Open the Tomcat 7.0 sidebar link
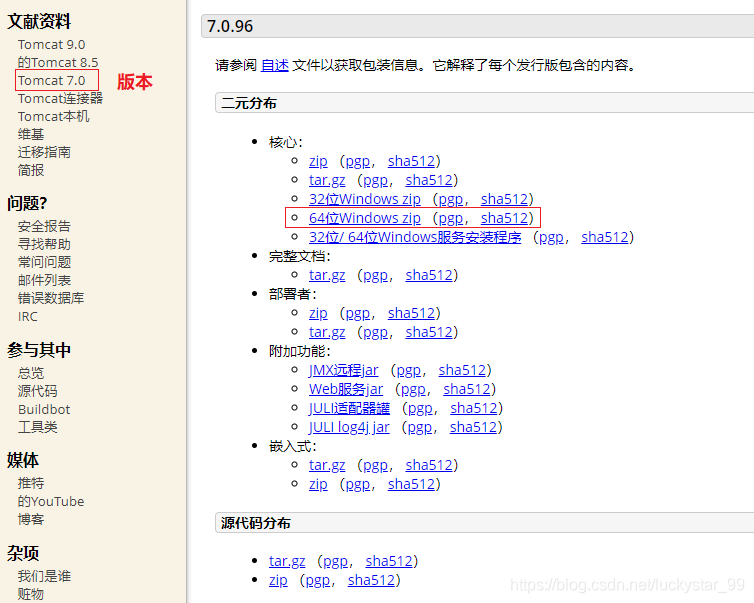Screen dimensions: 754x603 (51, 80)
